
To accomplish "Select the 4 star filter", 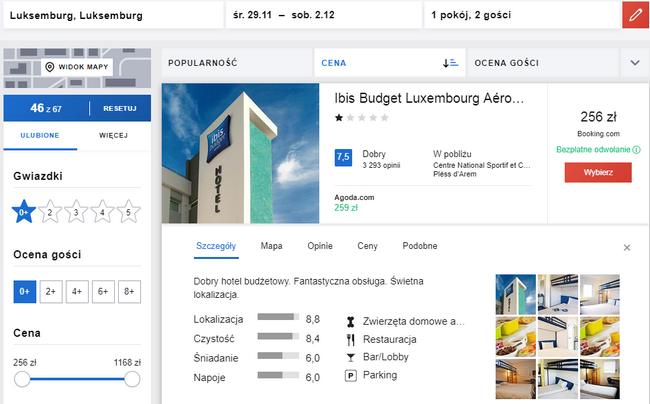I will tap(102, 211).
